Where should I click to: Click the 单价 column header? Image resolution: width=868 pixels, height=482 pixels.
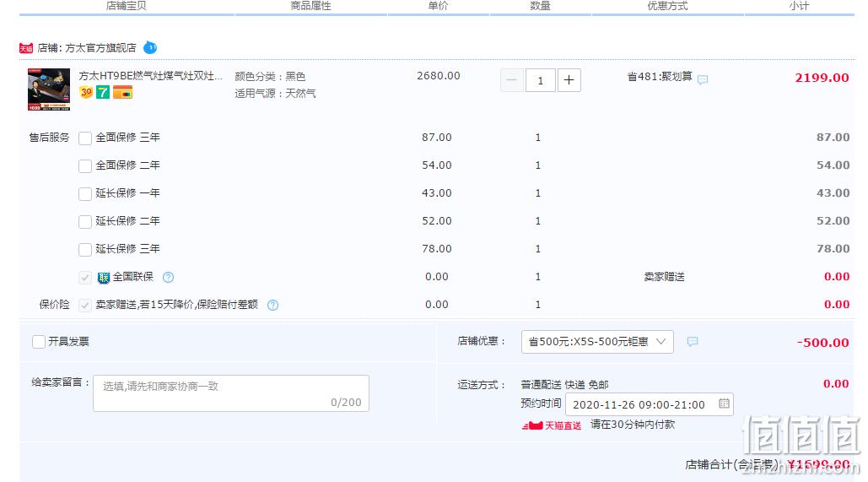[438, 6]
